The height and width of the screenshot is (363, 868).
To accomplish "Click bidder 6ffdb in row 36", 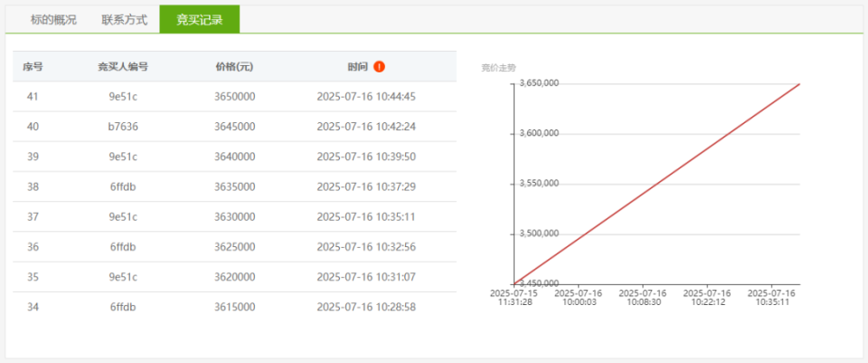I will 123,246.
